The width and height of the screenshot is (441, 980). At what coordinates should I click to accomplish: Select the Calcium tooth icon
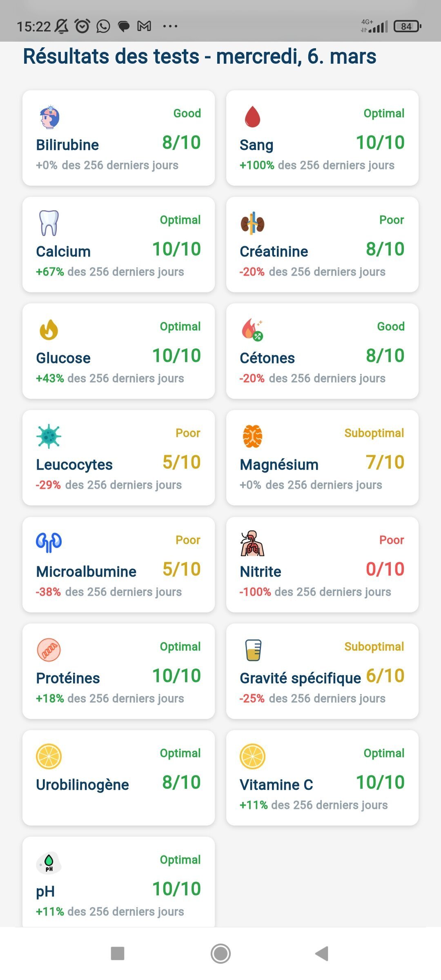point(49,223)
